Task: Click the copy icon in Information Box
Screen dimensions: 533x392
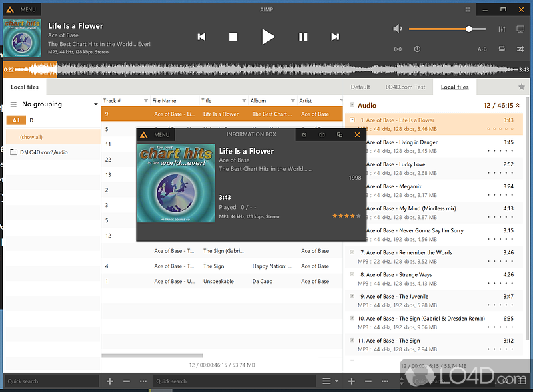Action: coord(340,135)
